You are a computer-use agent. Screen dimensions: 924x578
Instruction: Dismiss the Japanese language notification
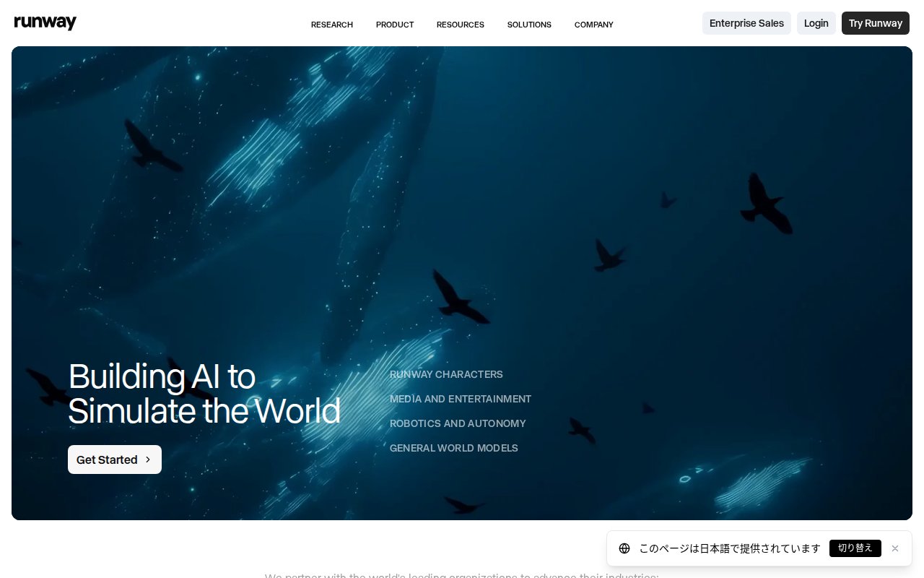pyautogui.click(x=895, y=548)
